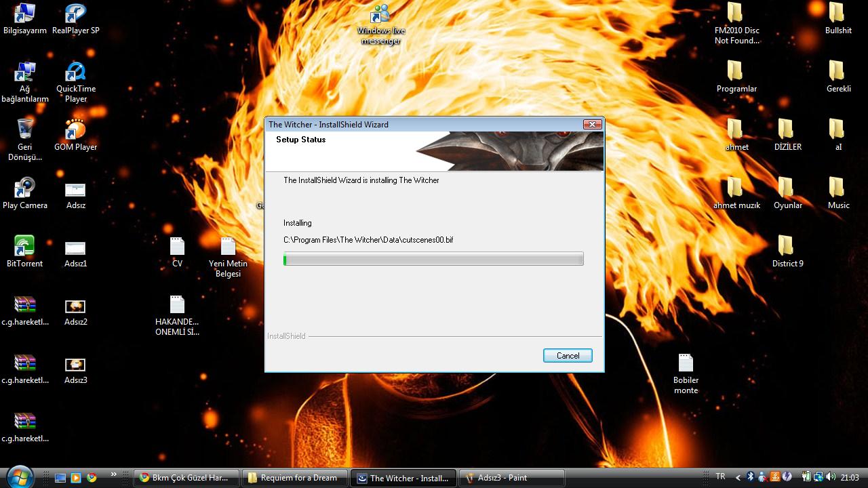Expand hidden quick launch items chevron

pos(113,475)
